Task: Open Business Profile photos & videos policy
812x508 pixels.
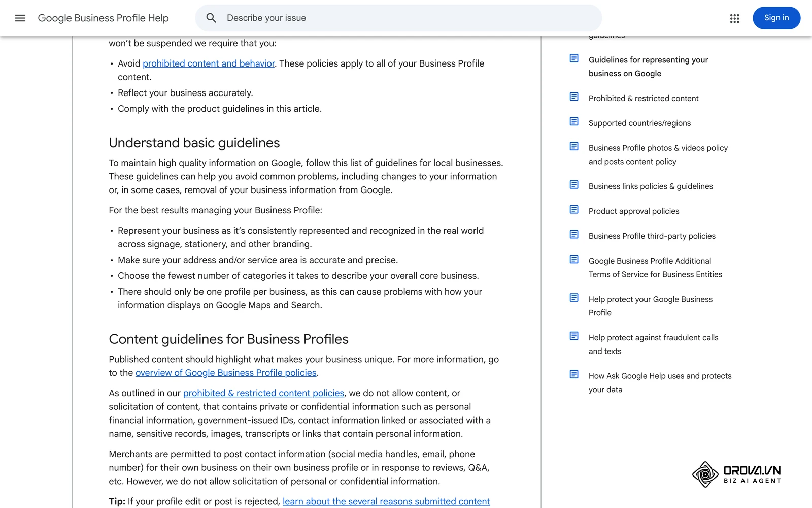Action: (x=658, y=154)
